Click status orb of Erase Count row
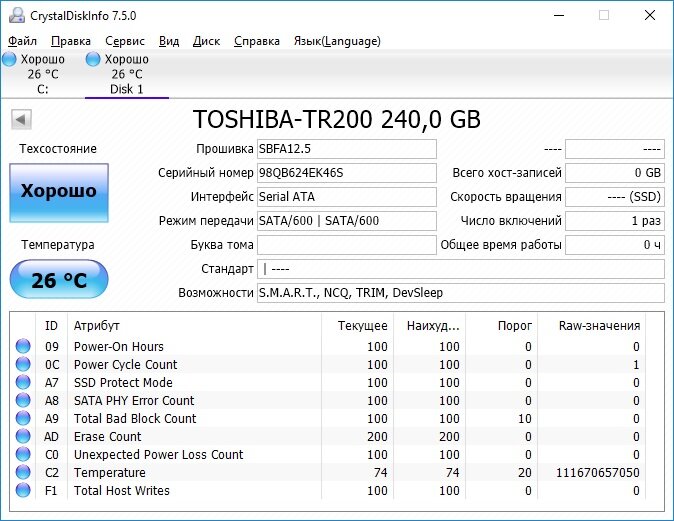The image size is (674, 521). click(23, 436)
